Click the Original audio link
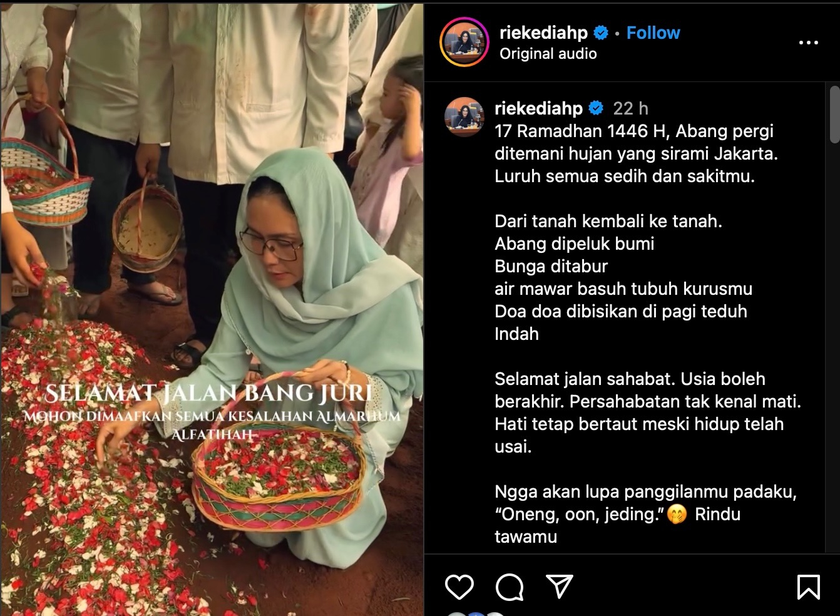Viewport: 840px width, 616px height. pyautogui.click(x=548, y=54)
